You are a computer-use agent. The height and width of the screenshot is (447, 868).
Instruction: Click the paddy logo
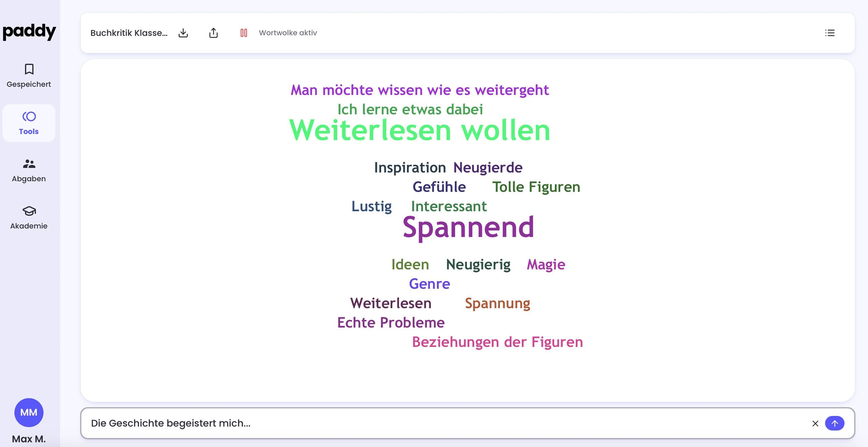29,32
